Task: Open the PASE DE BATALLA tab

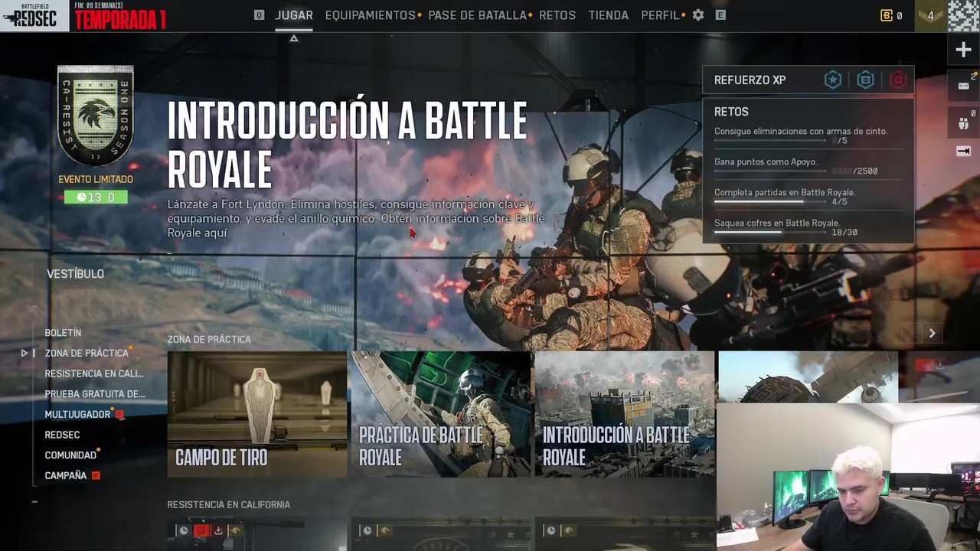Action: pos(477,15)
